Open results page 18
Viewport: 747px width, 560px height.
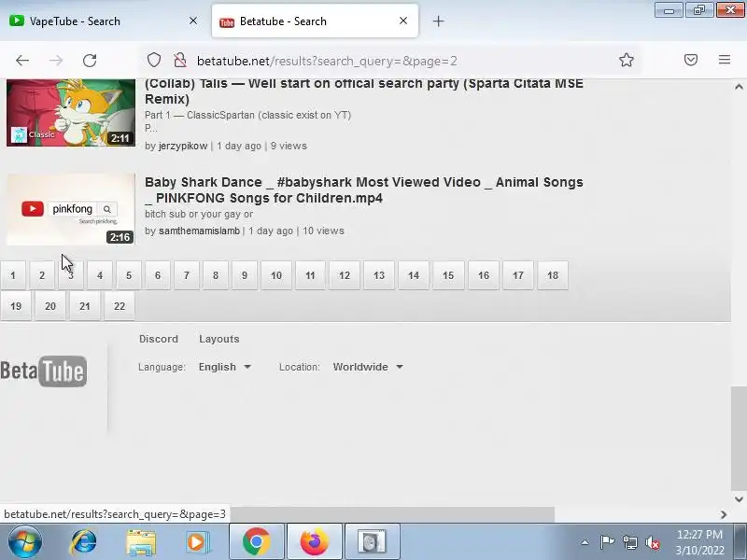click(x=553, y=275)
